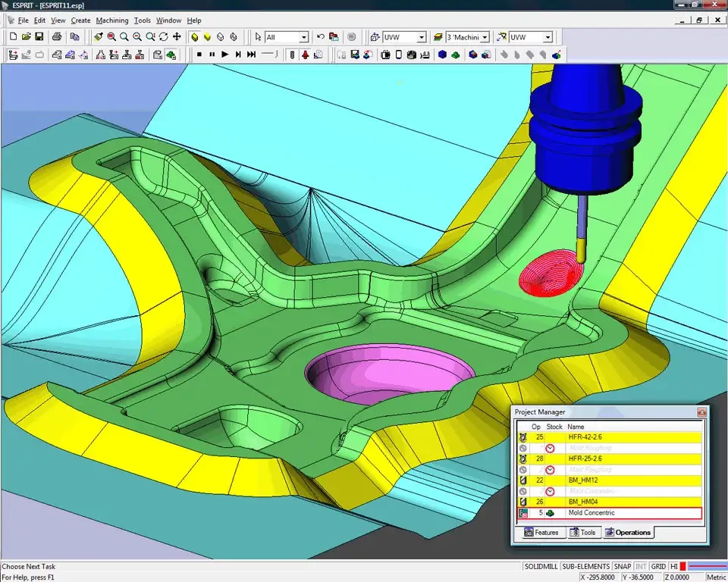Click the layers stack icon
The height and width of the screenshot is (582, 728).
point(438,36)
